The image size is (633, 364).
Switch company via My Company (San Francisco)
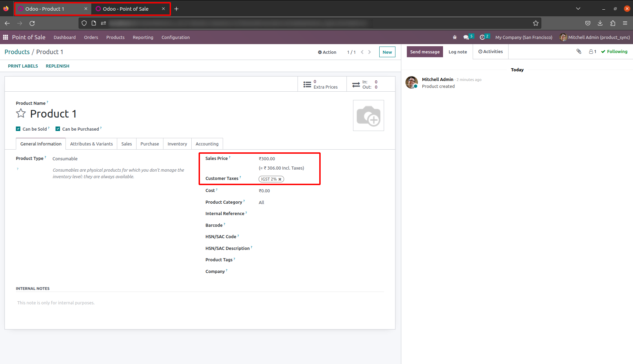click(x=524, y=37)
